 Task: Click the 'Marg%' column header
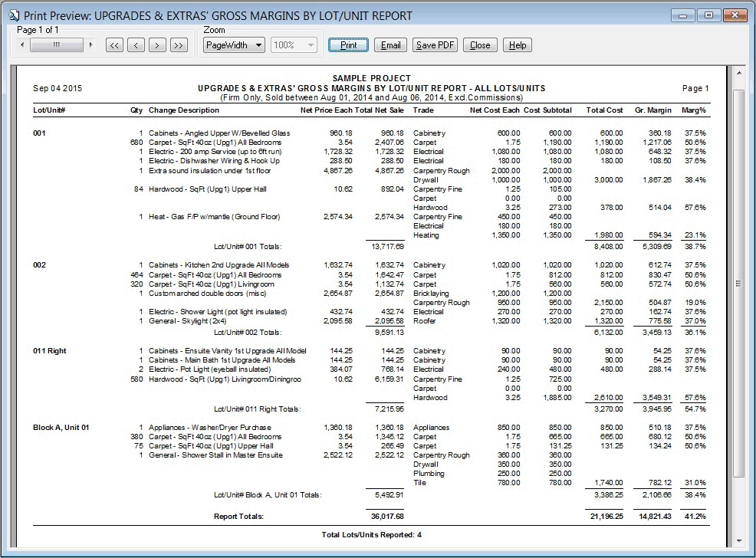pyautogui.click(x=693, y=110)
